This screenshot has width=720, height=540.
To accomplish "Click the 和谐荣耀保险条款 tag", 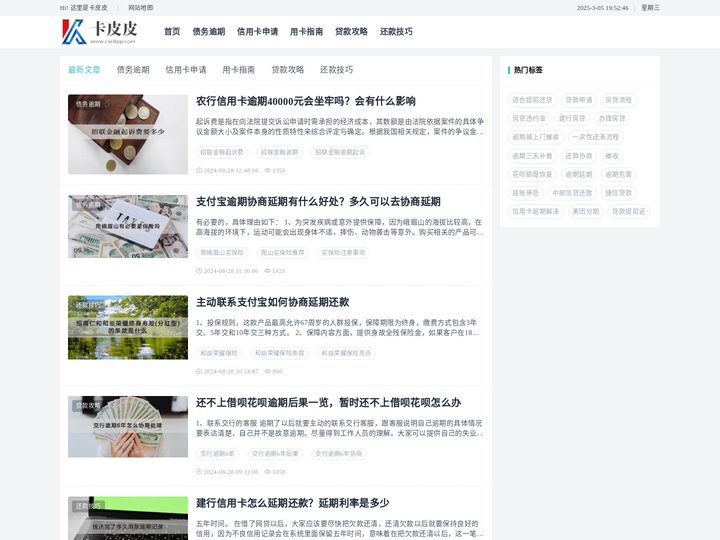I will (280, 353).
